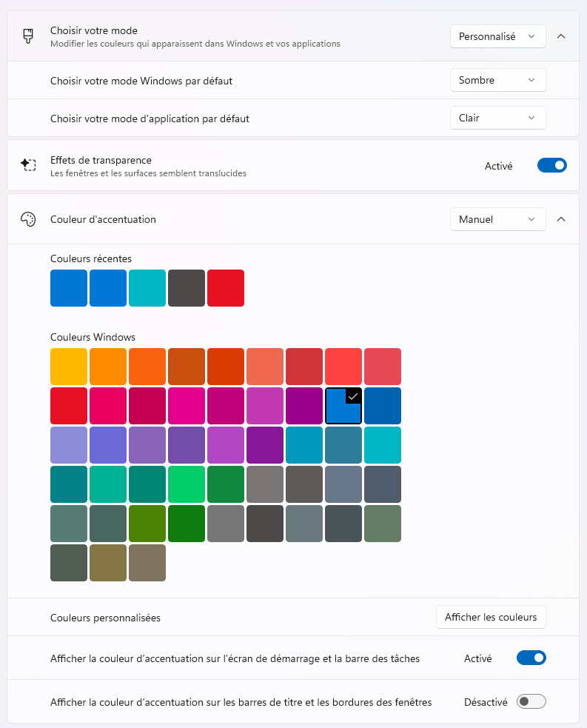Open the Manuel accent color dropdown

(x=497, y=219)
